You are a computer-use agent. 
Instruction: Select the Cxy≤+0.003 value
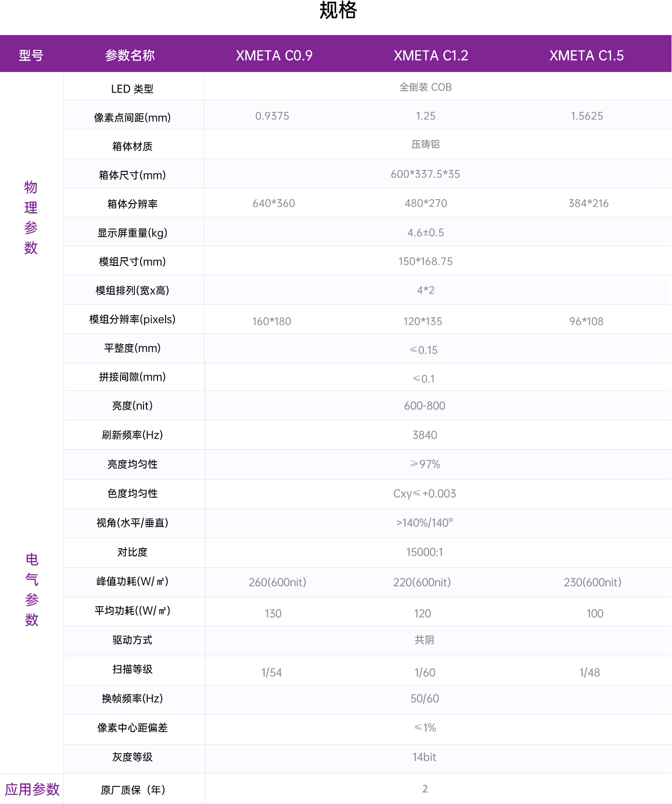click(x=425, y=494)
